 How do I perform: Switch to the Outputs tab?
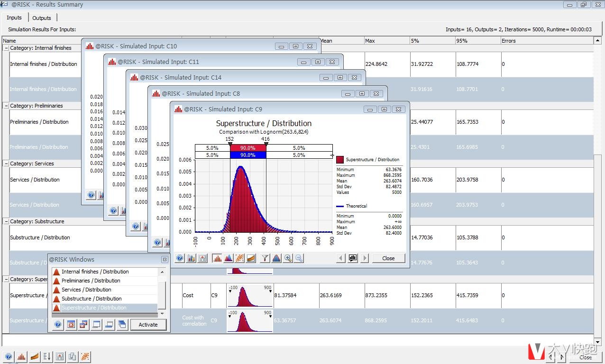click(42, 18)
